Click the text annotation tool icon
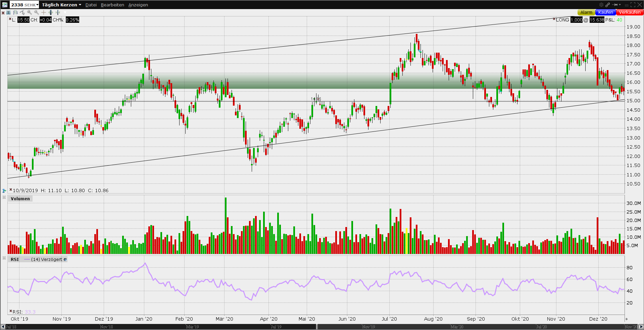Viewport: 644px width, 330px height. [8, 12]
